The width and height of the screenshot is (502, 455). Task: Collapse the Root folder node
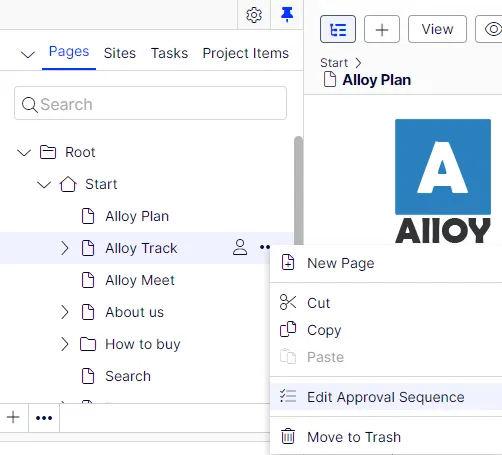[24, 153]
